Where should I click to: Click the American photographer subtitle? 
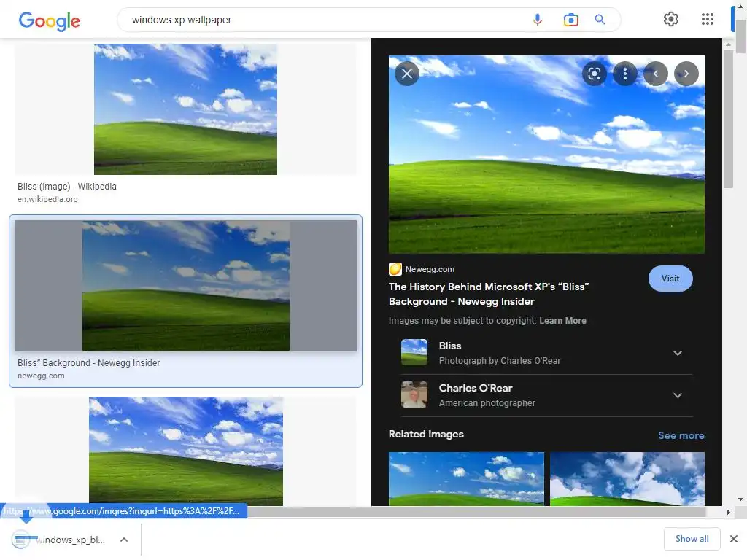point(487,402)
